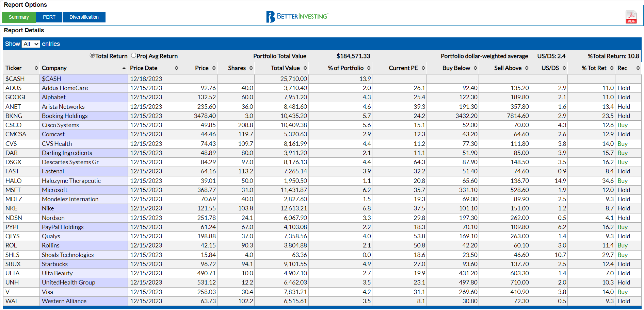Select the Proj Avg Return radio button

[134, 55]
